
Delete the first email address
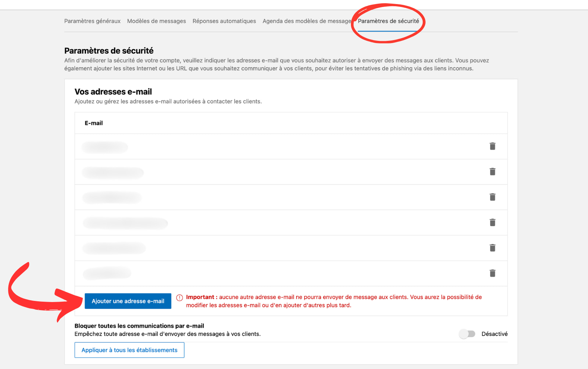click(492, 146)
